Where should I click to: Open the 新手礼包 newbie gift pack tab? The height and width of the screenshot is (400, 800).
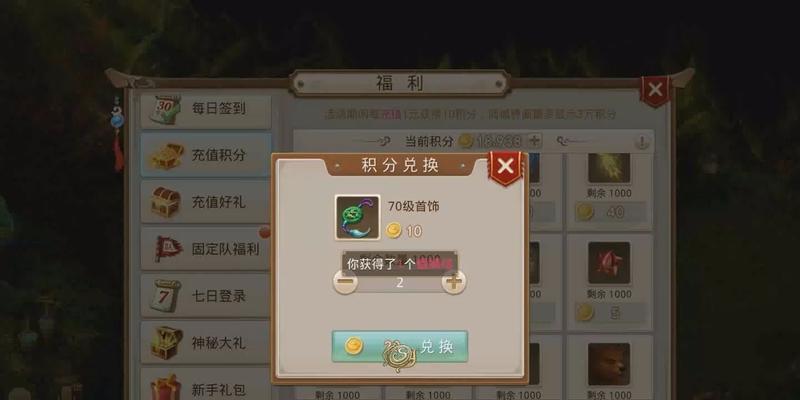[x=206, y=385]
